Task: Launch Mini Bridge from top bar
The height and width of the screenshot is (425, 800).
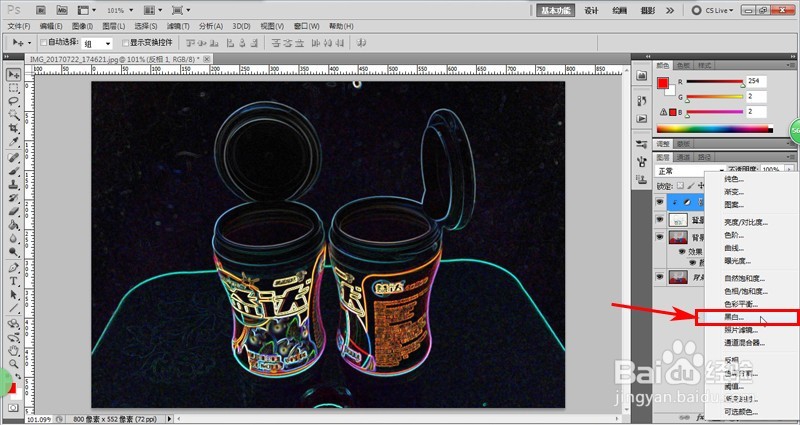Action: tap(62, 10)
